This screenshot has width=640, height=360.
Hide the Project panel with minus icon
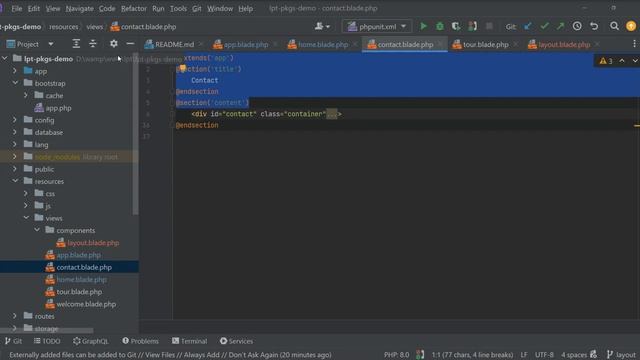130,44
